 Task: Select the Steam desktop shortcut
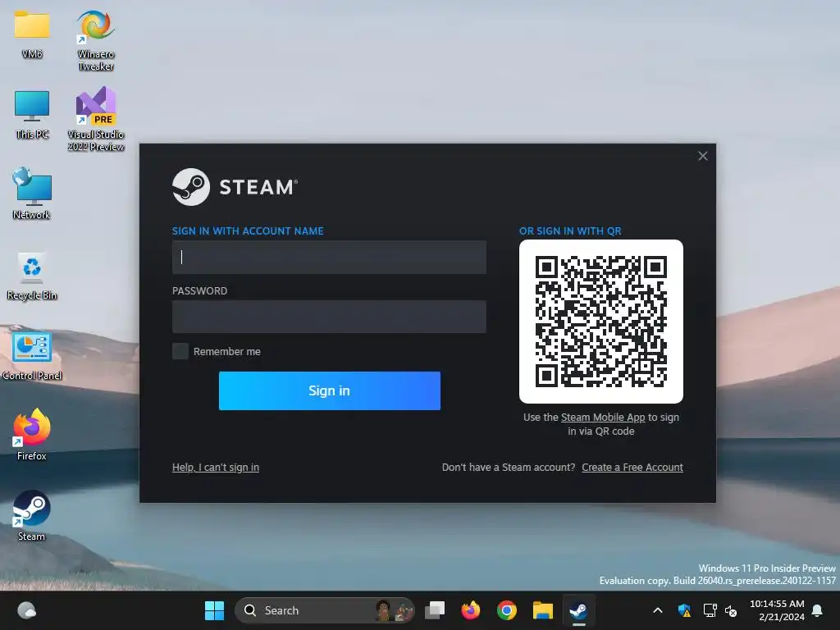32,514
